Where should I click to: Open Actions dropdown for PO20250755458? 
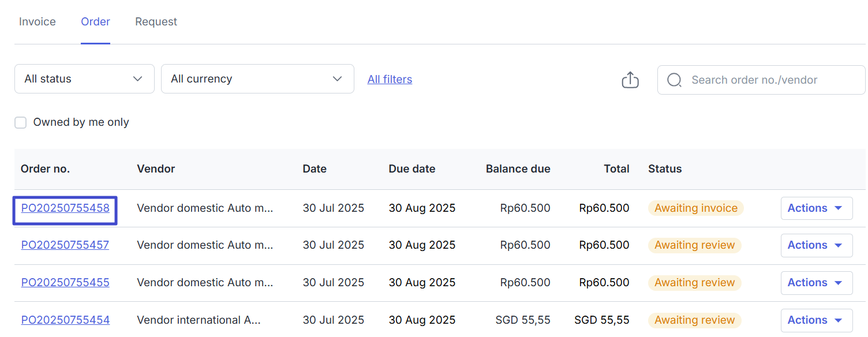click(x=816, y=208)
